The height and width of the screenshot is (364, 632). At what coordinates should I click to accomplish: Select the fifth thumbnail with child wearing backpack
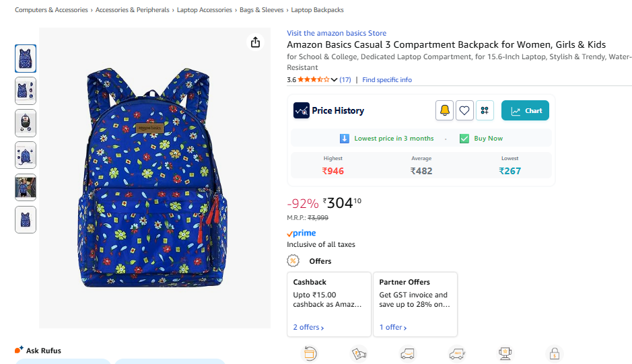click(x=26, y=188)
